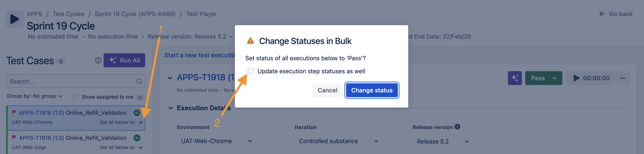644x154 pixels.
Task: Click the BS avatar on UAT-Web-Chrome case
Action: pyautogui.click(x=137, y=113)
